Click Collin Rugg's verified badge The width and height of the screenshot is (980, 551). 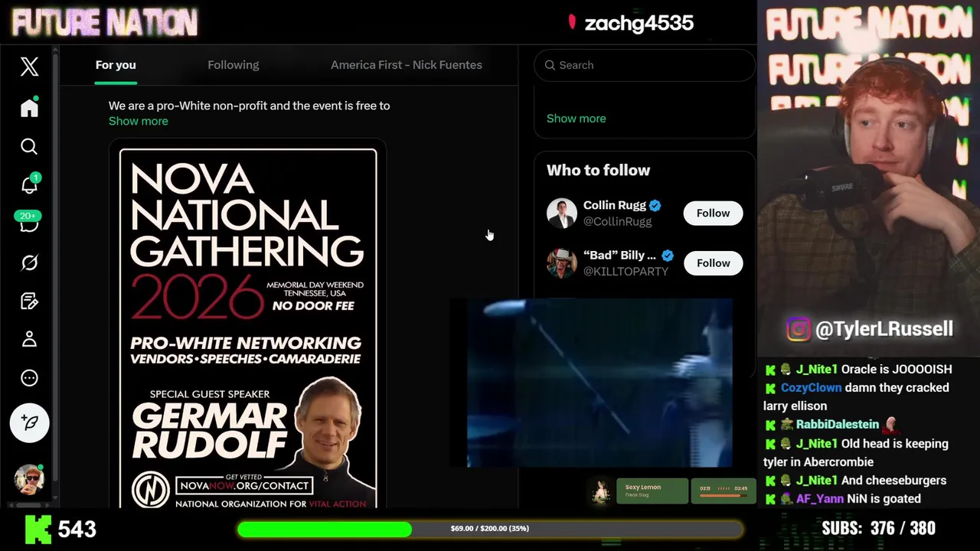(655, 205)
